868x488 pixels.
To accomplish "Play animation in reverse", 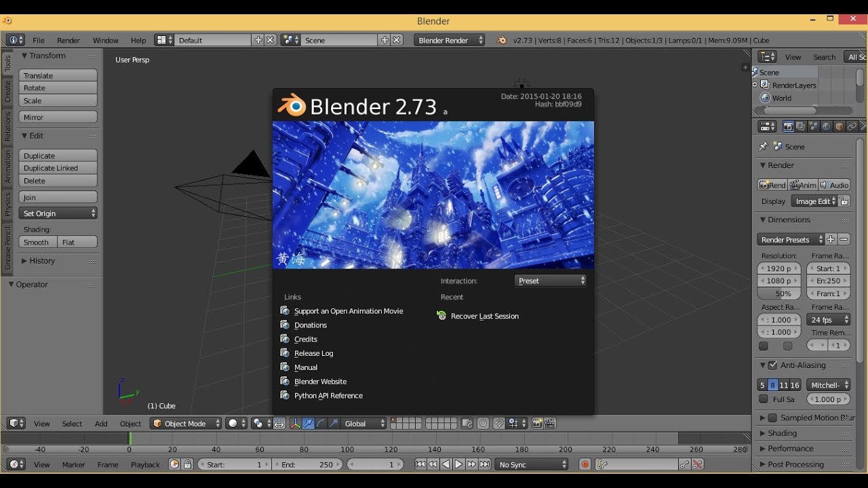I will (446, 464).
